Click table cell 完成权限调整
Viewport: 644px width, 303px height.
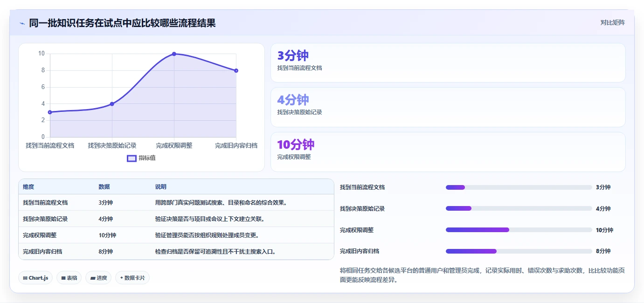coord(40,235)
